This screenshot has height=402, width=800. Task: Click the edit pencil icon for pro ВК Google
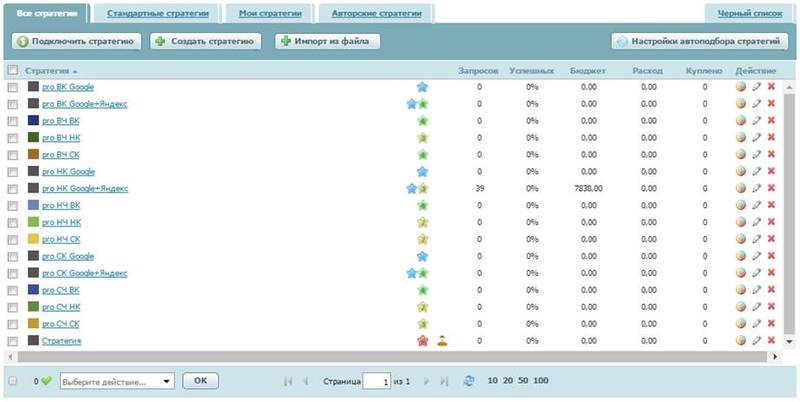coord(756,87)
